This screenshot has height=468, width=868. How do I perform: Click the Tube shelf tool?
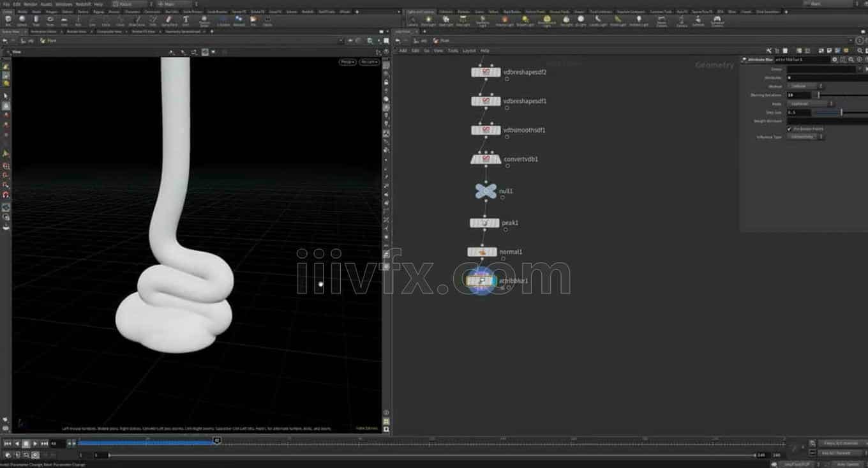click(36, 20)
